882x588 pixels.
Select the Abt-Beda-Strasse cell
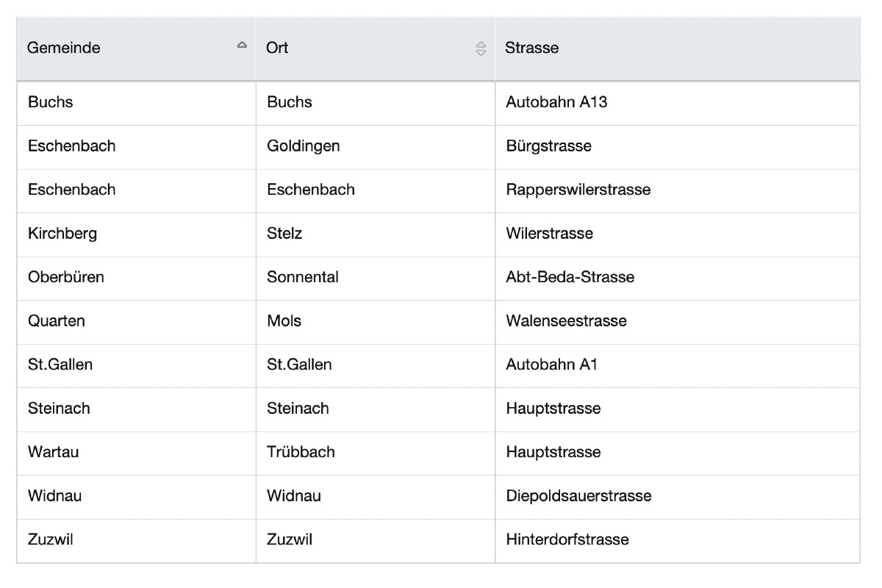click(x=570, y=277)
